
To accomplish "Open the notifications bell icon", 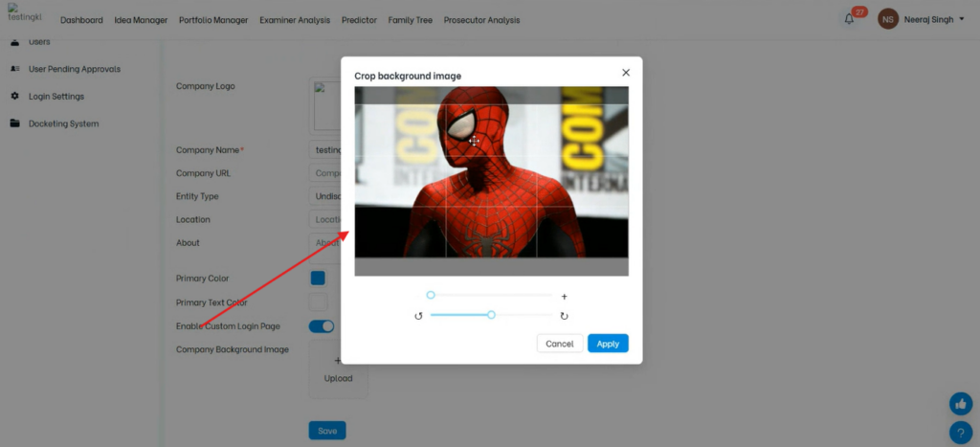I will tap(849, 19).
